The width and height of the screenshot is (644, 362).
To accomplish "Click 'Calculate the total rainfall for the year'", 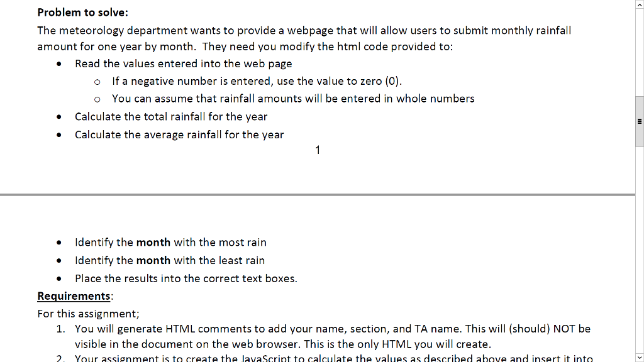I will click(x=171, y=116).
